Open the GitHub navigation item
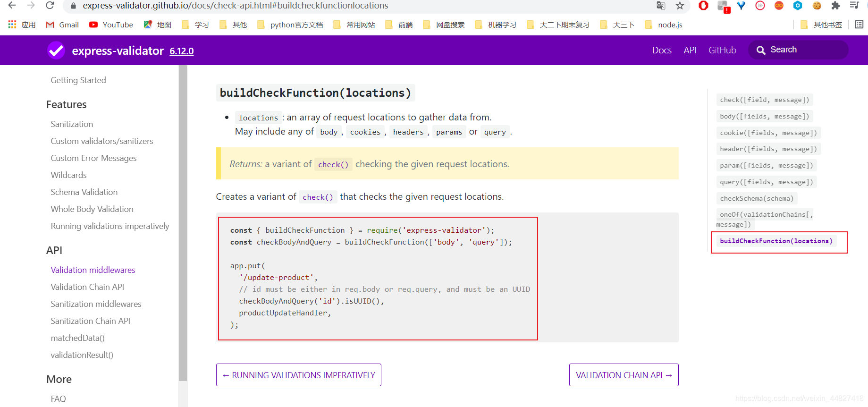The image size is (868, 407). point(722,50)
